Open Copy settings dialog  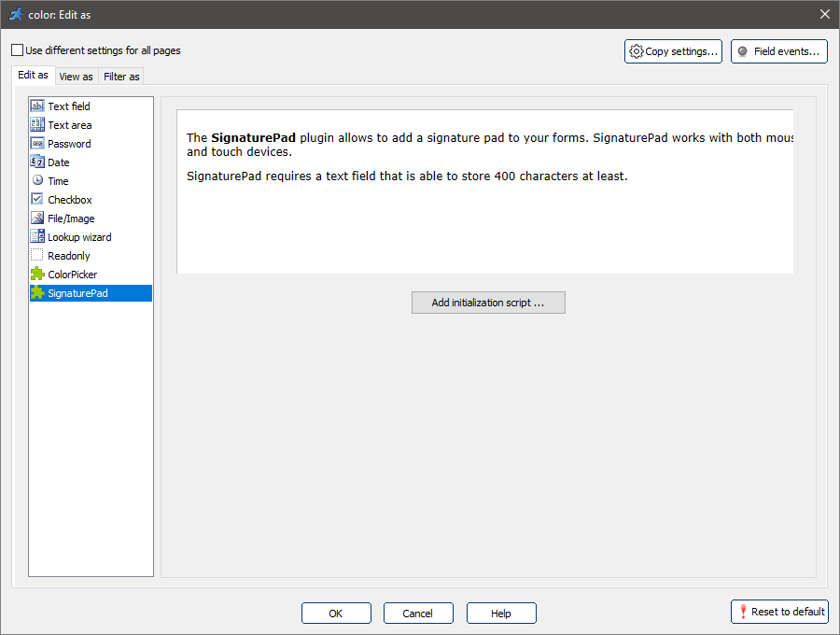click(673, 51)
